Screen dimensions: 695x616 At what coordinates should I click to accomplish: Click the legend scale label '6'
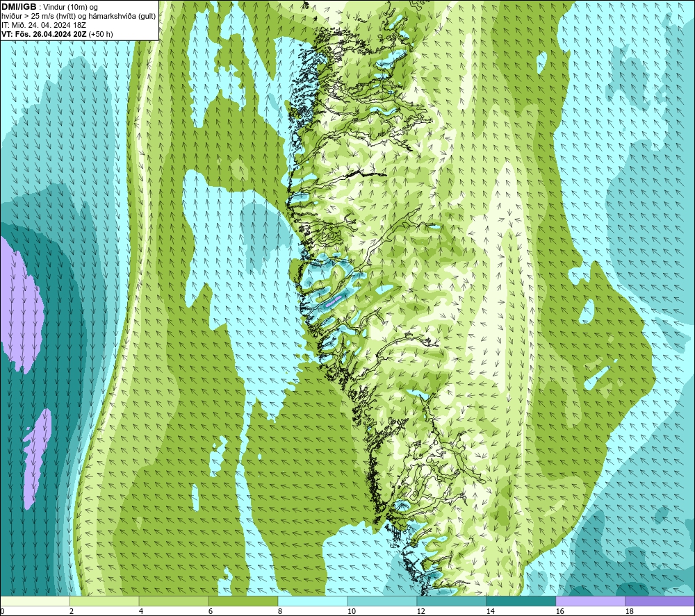[x=210, y=611]
